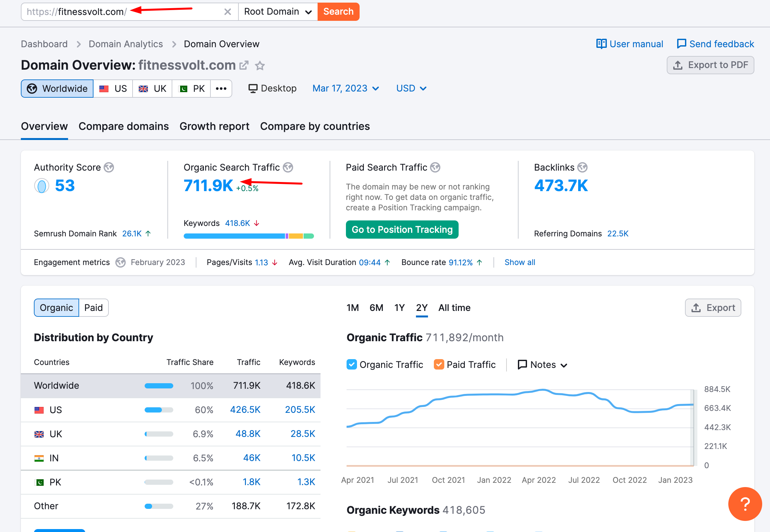Open more countries ellipsis button
Screen dimensions: 770x532
221,89
